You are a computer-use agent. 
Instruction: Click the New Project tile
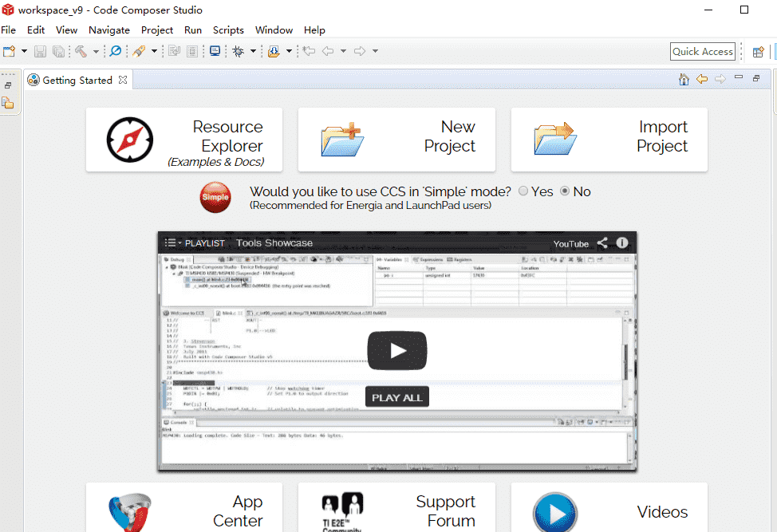[396, 140]
